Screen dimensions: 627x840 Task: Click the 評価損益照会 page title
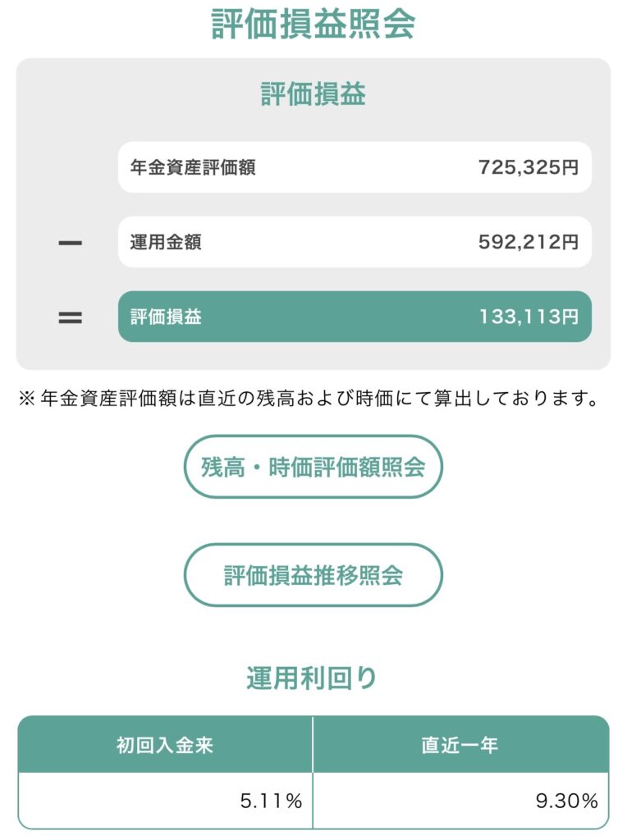(x=313, y=25)
